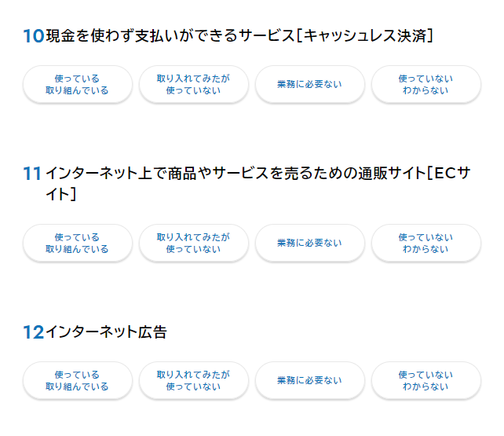Select '使っている 取り組んでいる' for インターネット広告
This screenshot has height=436, width=504.
point(77,381)
